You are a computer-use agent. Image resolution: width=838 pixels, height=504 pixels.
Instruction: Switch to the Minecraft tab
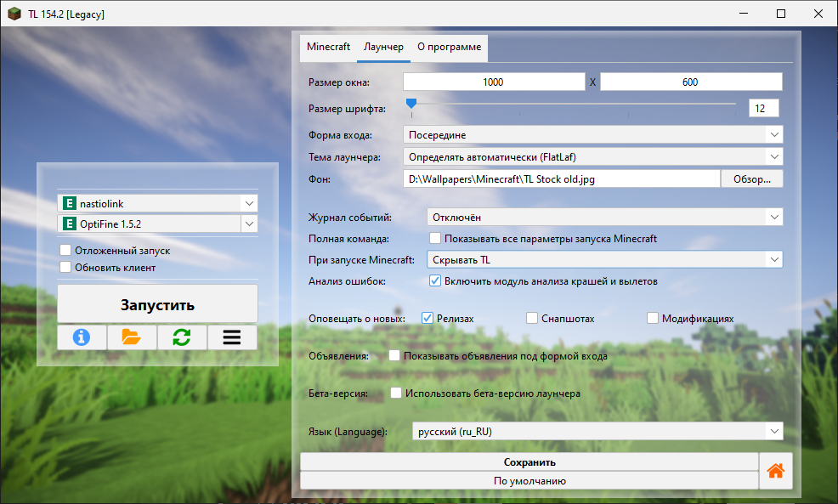point(328,47)
